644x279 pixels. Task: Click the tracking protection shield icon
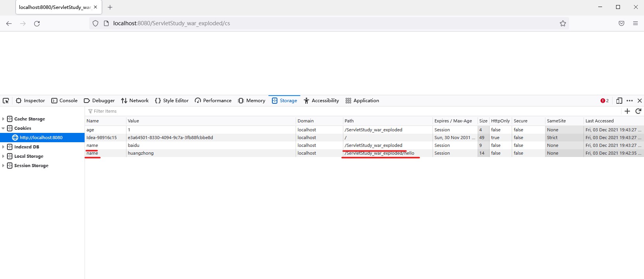(95, 23)
